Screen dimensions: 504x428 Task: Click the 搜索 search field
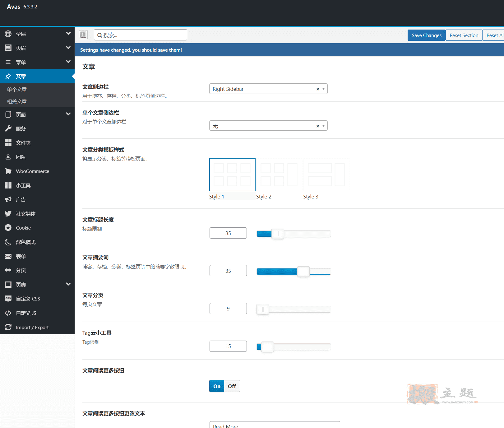(141, 35)
